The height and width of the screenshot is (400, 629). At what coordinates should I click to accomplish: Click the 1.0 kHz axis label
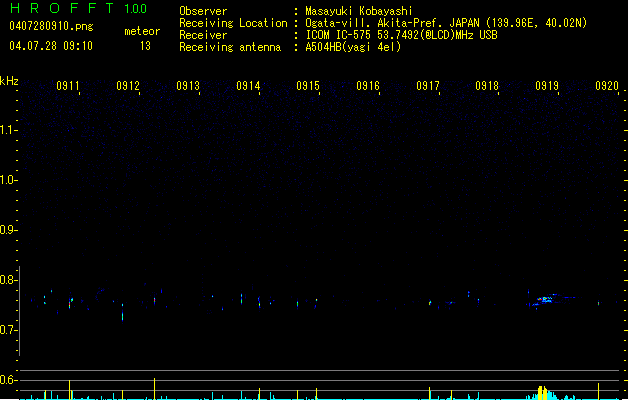point(7,180)
